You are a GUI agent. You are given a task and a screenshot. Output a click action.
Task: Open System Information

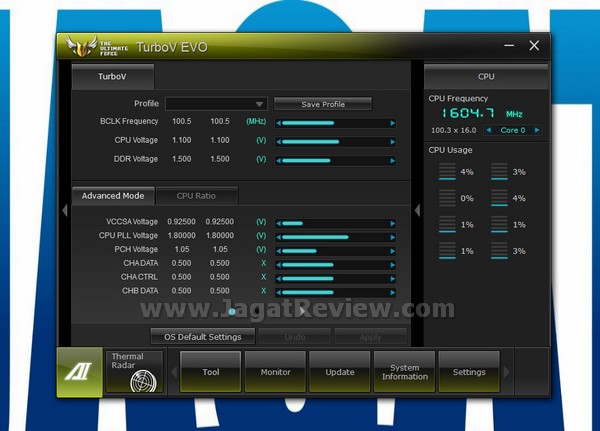point(404,372)
